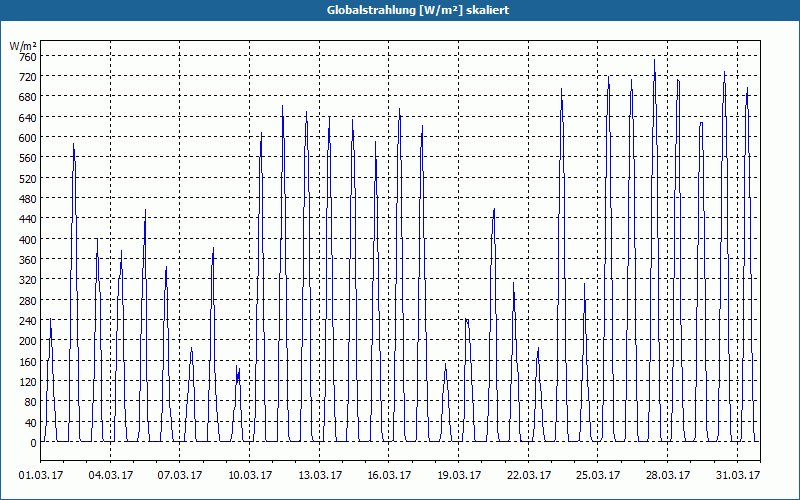The image size is (800, 500).
Task: Click the 160 y-axis value
Action: click(x=28, y=362)
